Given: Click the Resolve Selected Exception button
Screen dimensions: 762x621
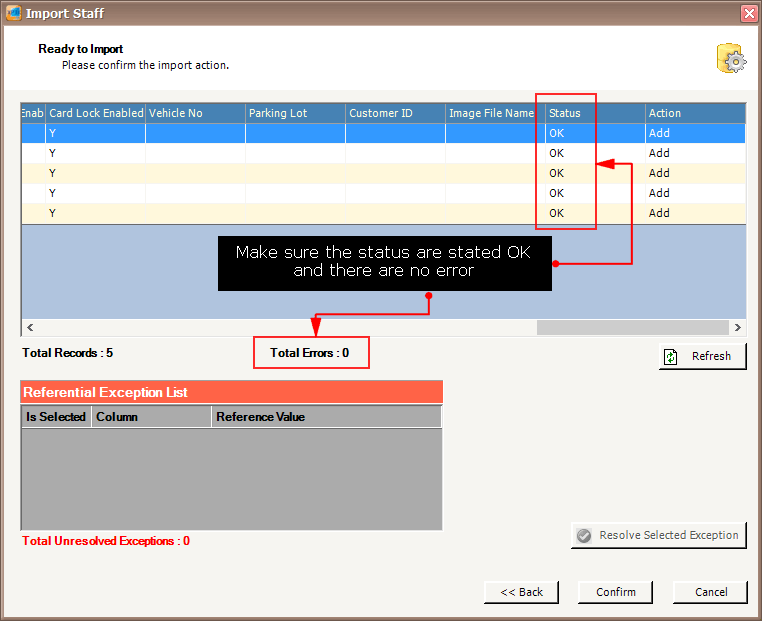Looking at the screenshot, I should (x=658, y=535).
